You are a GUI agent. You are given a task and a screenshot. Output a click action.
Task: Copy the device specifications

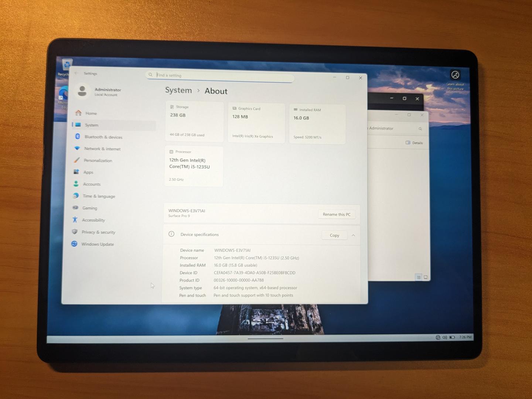[x=334, y=235]
